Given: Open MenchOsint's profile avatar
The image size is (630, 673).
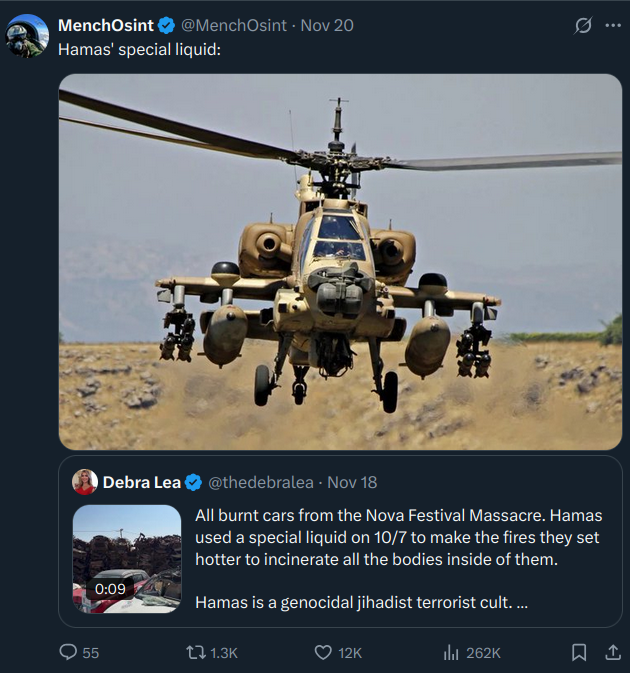Looking at the screenshot, I should click(27, 37).
